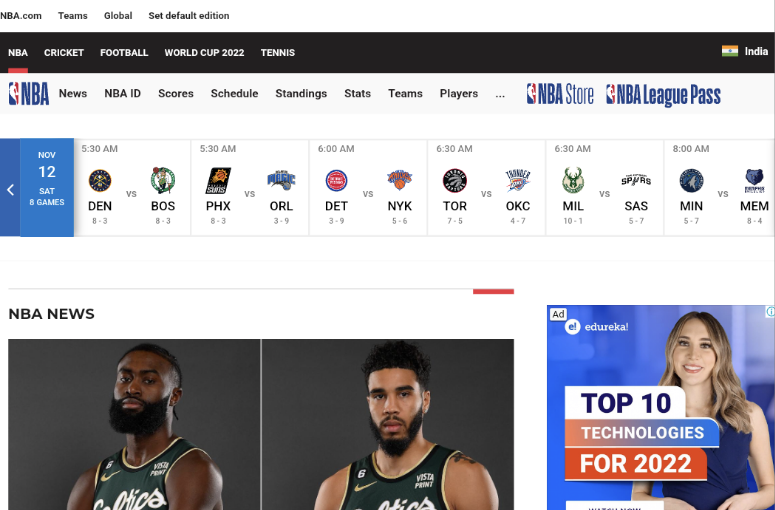The width and height of the screenshot is (775, 510).
Task: Click the Memphis Grizzlies team logo
Action: [754, 181]
